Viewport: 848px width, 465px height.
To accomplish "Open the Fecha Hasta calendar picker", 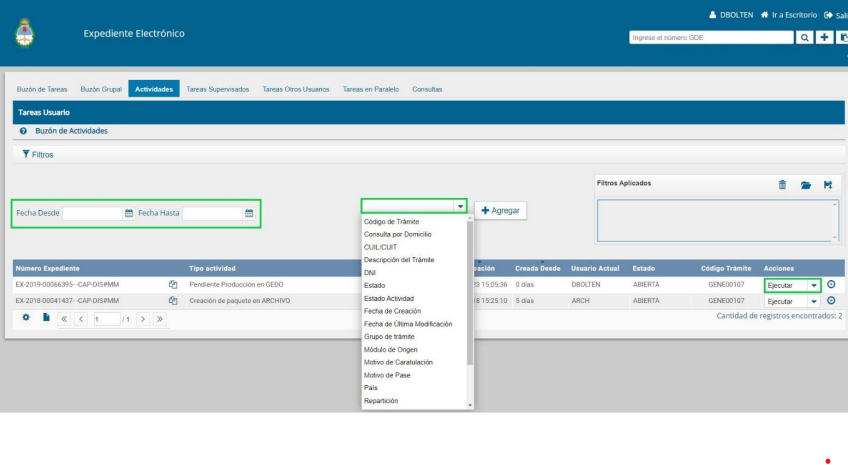I will 249,213.
